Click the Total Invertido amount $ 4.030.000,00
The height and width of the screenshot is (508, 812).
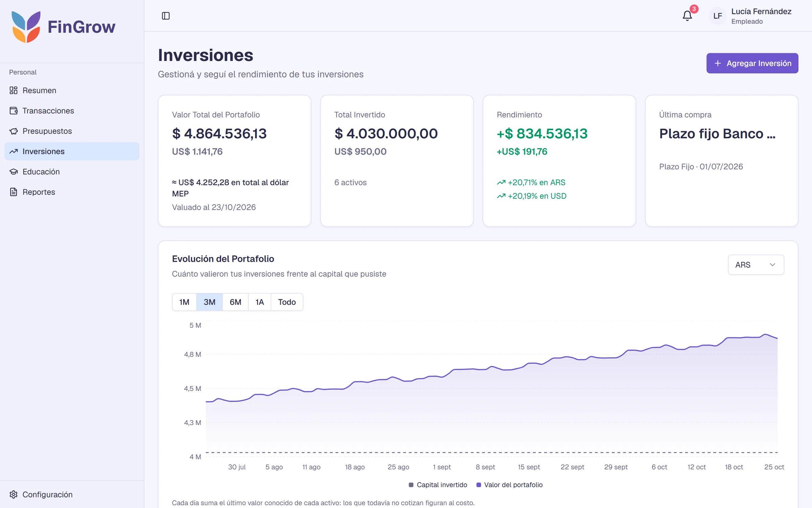pyautogui.click(x=386, y=134)
